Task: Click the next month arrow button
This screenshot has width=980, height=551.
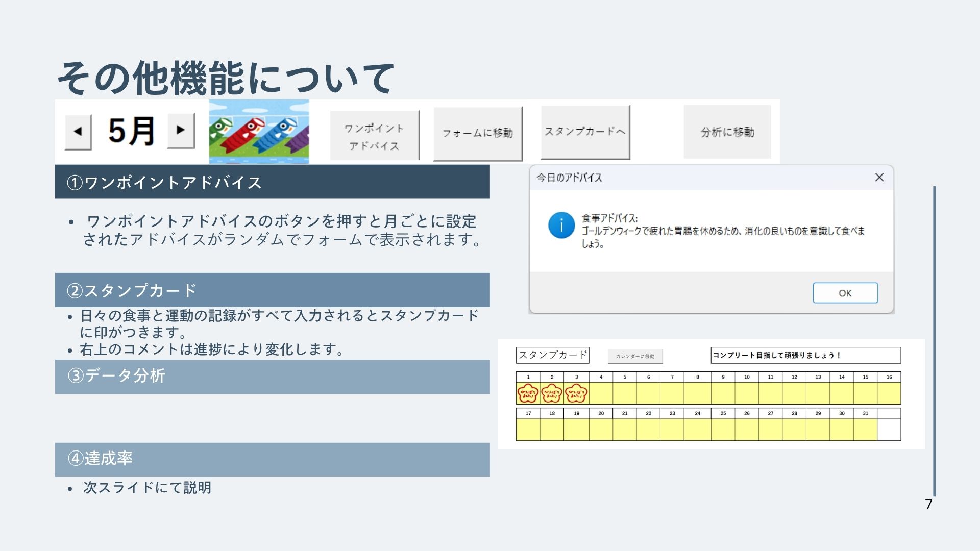Action: coord(181,130)
